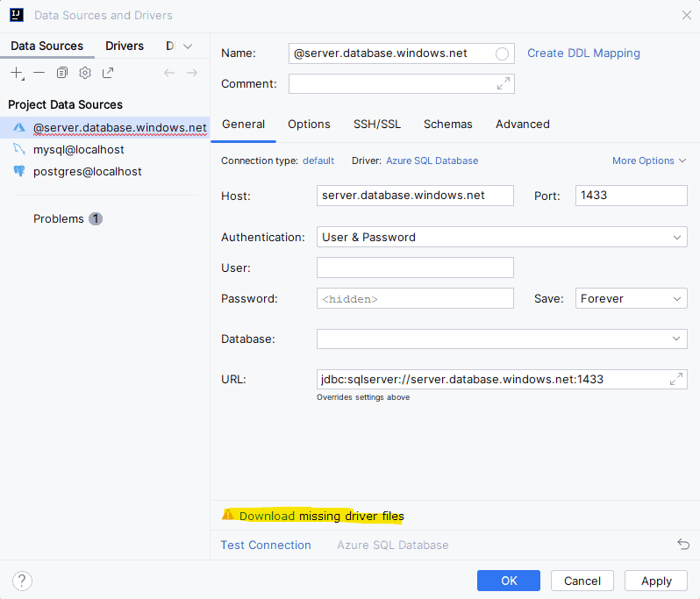
Task: Click Create DDL Mapping link
Action: [x=583, y=53]
